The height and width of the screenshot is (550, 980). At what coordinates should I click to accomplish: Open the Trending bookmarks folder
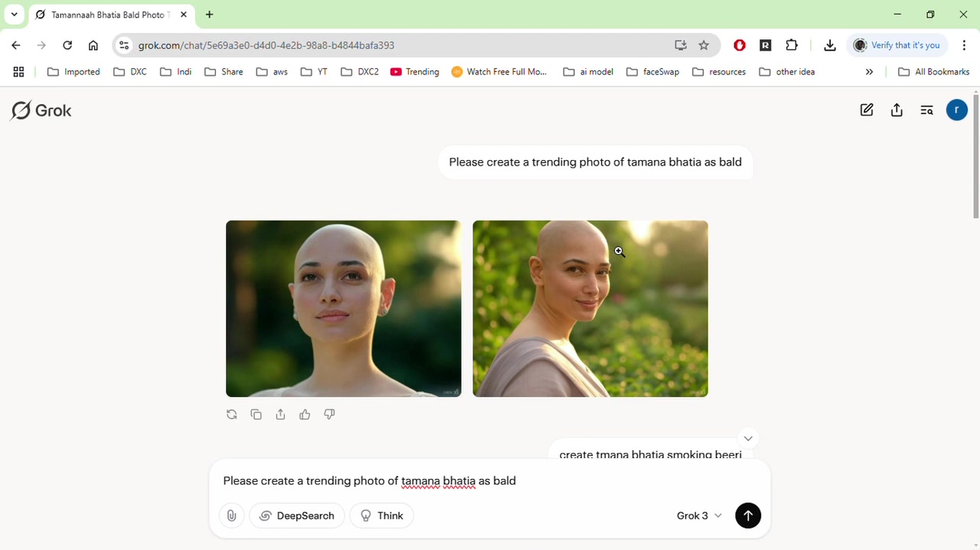(414, 71)
